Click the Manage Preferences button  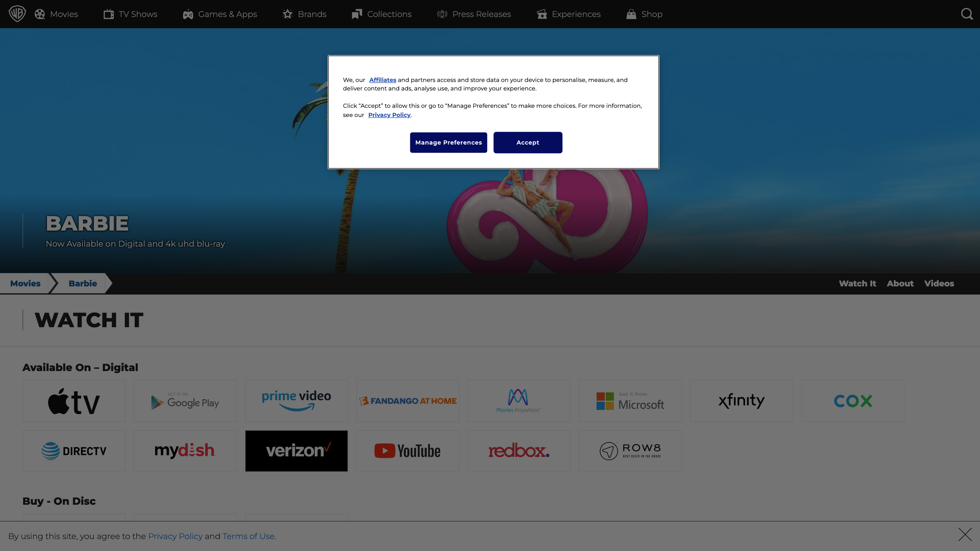[448, 143]
